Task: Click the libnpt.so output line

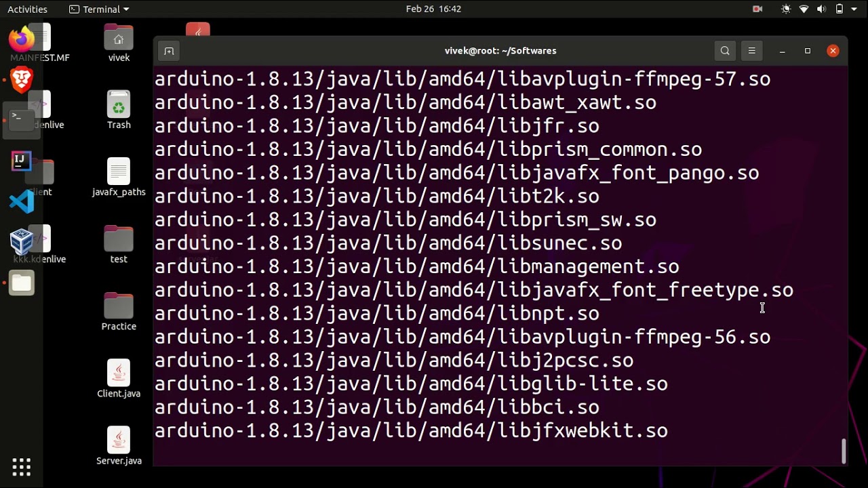Action: pyautogui.click(x=377, y=314)
